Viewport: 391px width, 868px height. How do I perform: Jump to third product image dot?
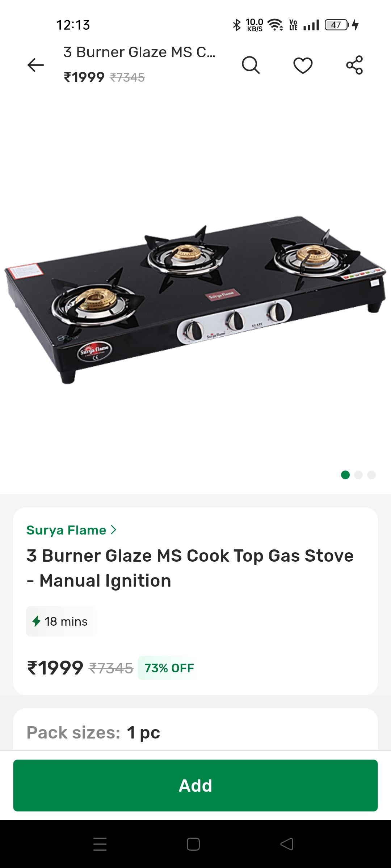click(x=371, y=475)
